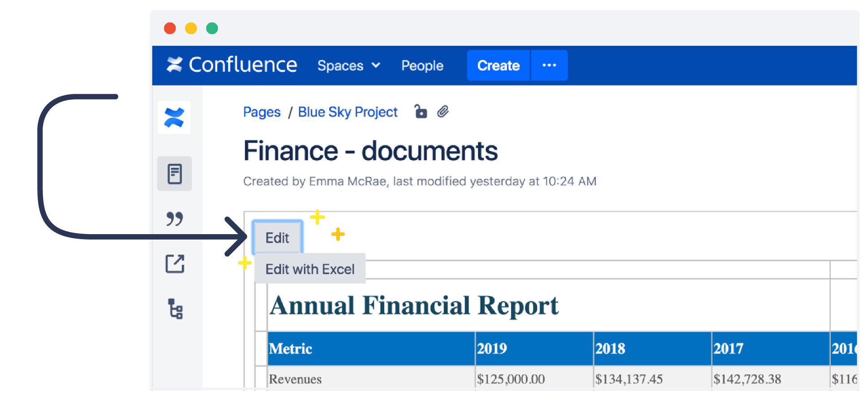The height and width of the screenshot is (401, 868).
Task: Go to the People page
Action: (x=422, y=65)
